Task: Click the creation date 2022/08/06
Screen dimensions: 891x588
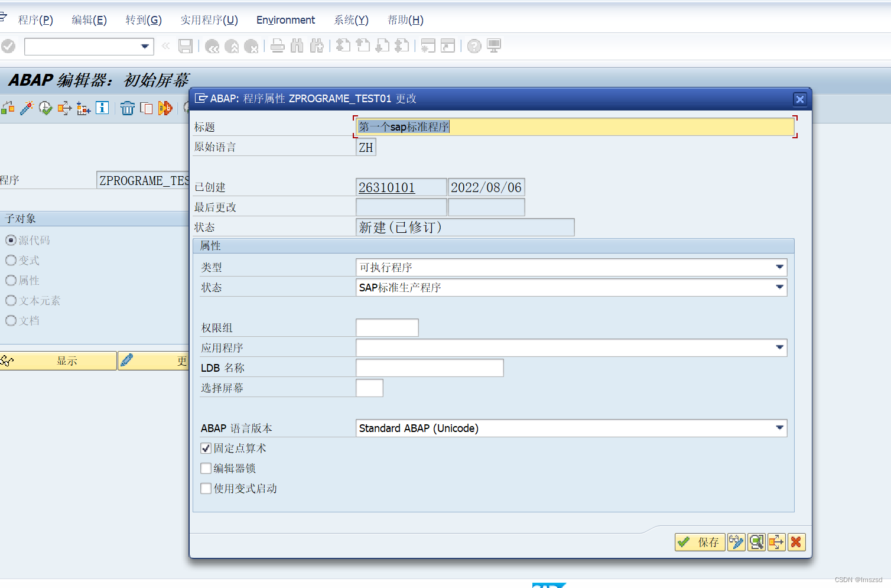Action: click(x=486, y=187)
